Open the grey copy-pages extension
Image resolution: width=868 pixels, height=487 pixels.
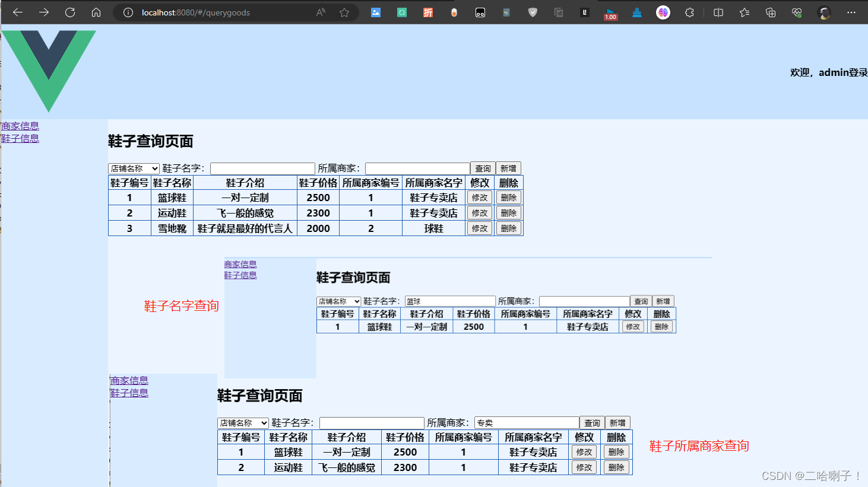(x=559, y=12)
